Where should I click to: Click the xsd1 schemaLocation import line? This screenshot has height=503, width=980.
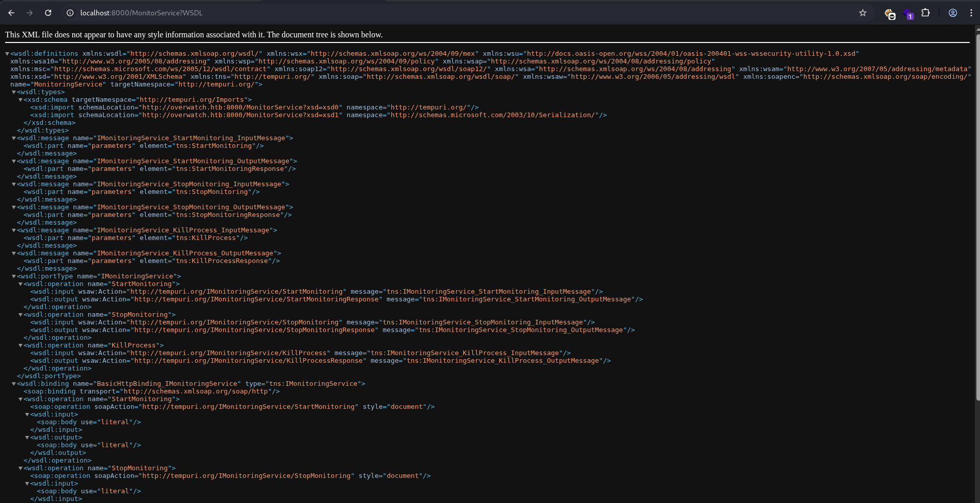318,115
